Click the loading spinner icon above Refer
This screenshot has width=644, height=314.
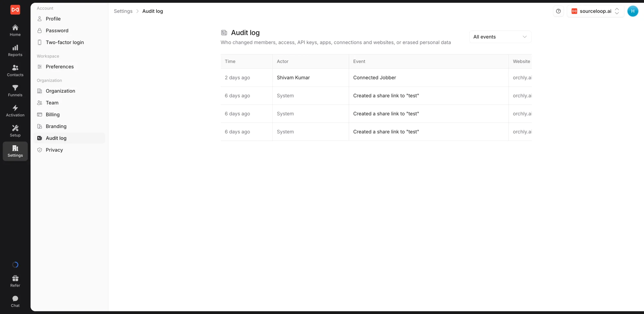(x=15, y=265)
